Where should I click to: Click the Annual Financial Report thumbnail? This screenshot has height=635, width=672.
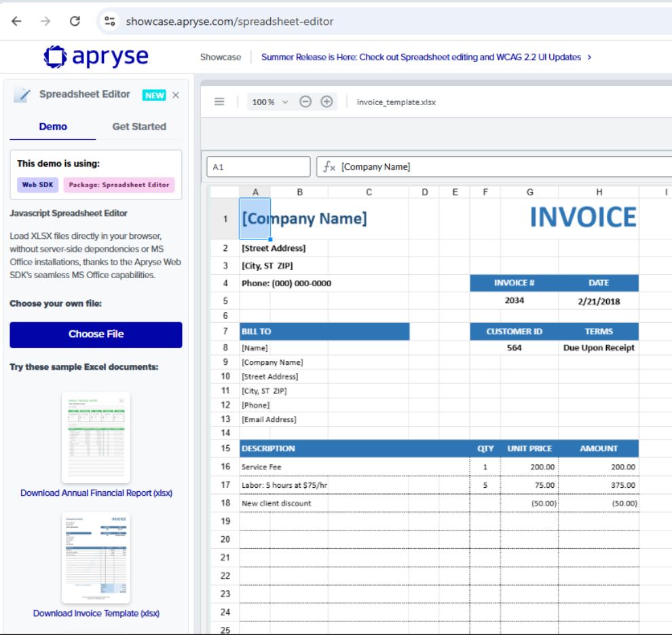coord(96,436)
